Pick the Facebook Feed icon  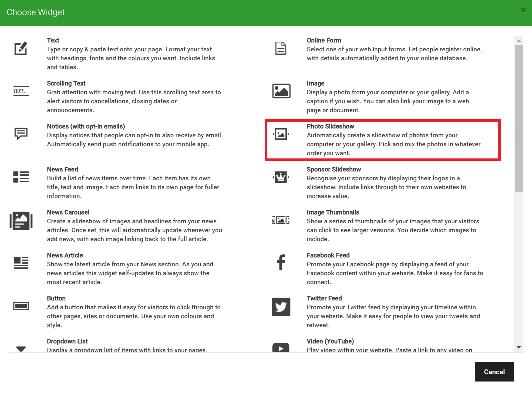(281, 262)
